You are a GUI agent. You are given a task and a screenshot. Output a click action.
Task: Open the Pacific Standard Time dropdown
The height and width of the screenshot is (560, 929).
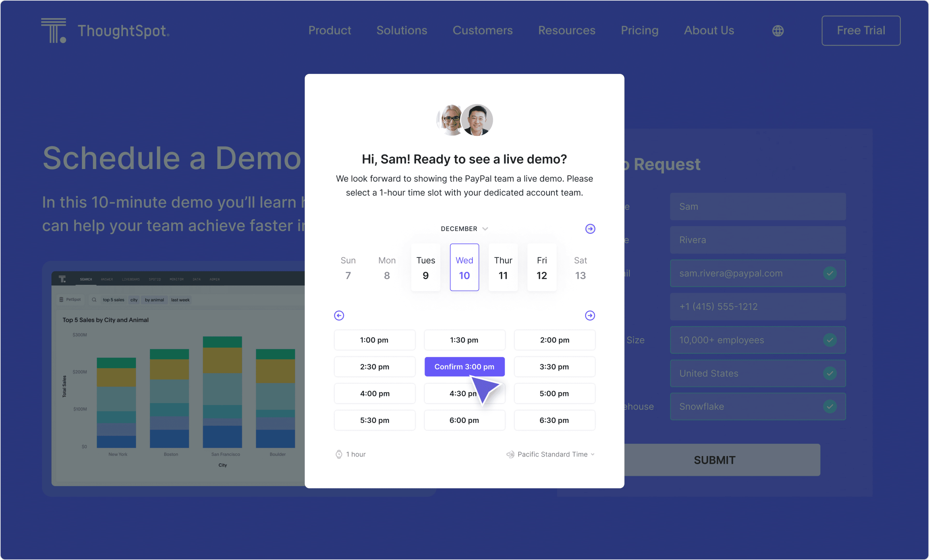pos(550,454)
